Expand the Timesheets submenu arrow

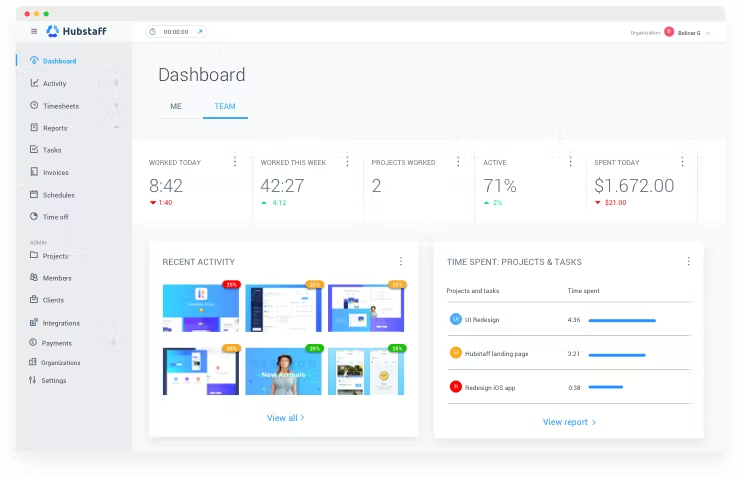(116, 105)
